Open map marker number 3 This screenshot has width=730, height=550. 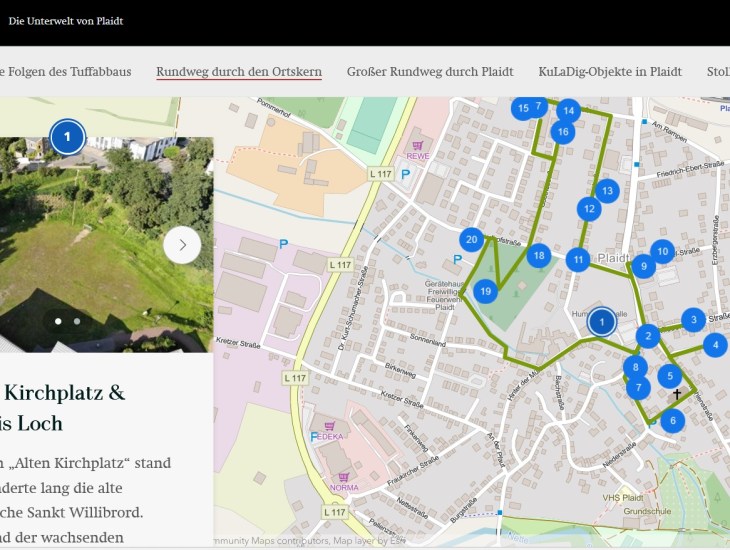(x=692, y=320)
